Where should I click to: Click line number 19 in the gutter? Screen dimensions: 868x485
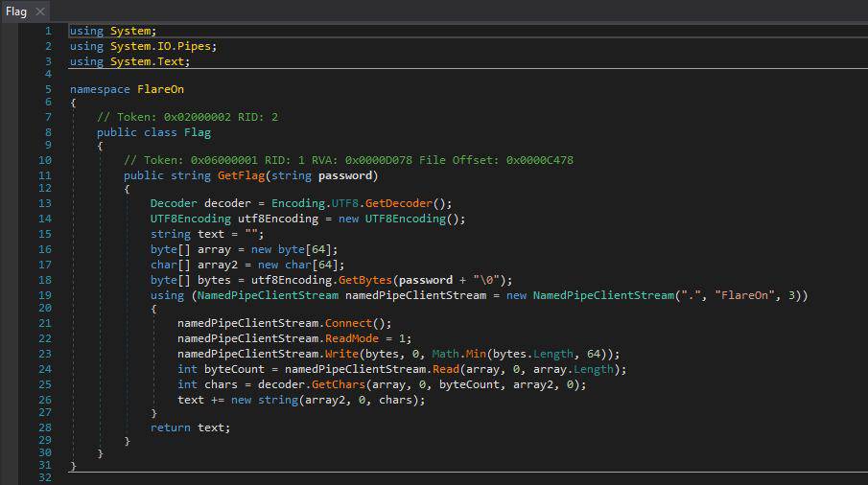click(44, 295)
